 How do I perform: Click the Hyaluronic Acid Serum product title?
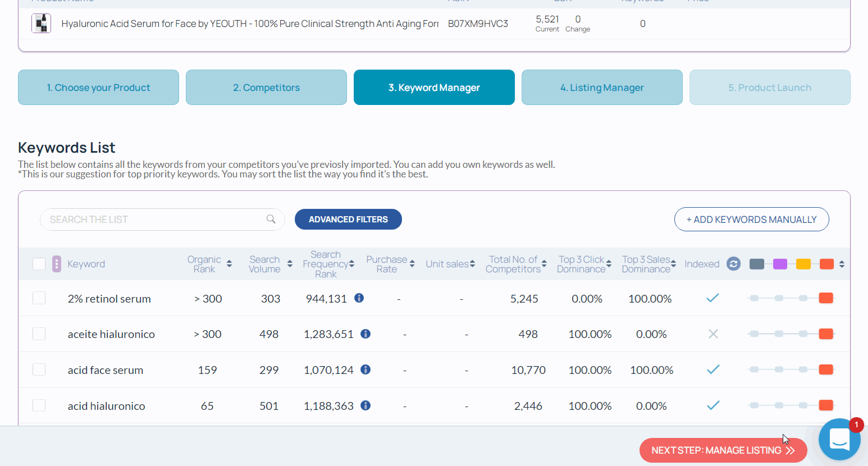click(x=250, y=24)
